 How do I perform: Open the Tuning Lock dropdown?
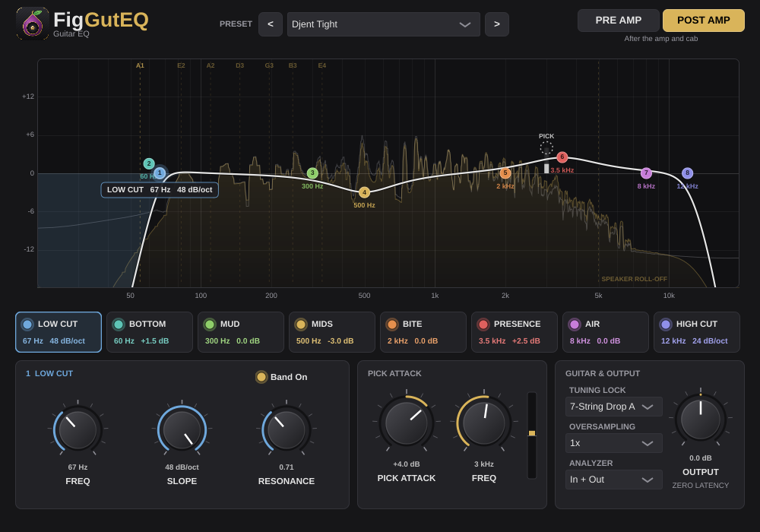[613, 407]
